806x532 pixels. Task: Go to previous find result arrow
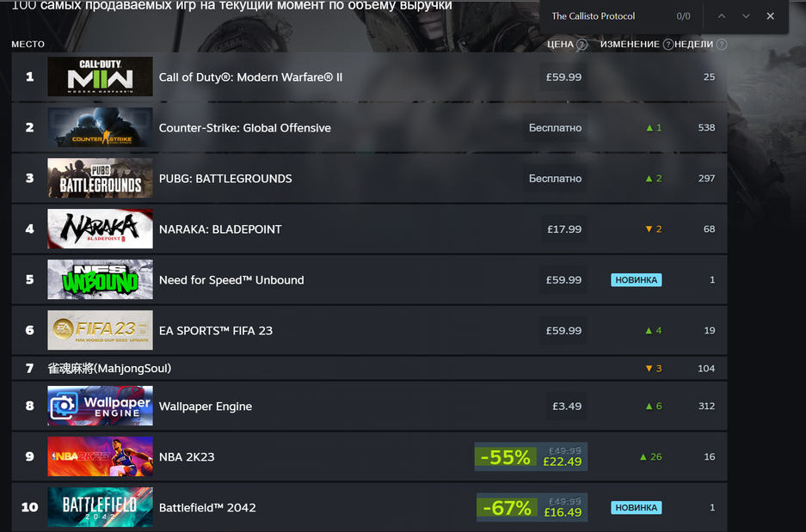click(x=722, y=16)
